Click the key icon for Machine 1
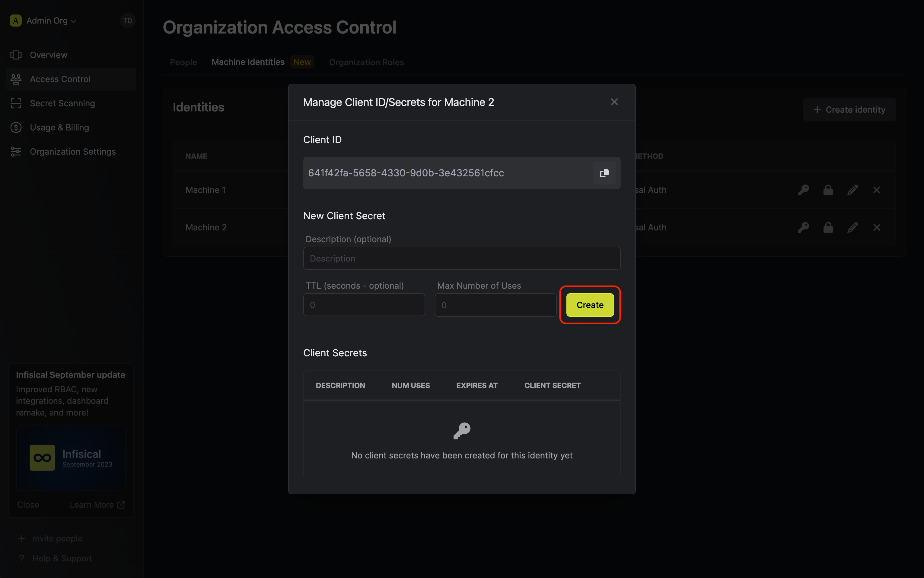 click(x=803, y=190)
